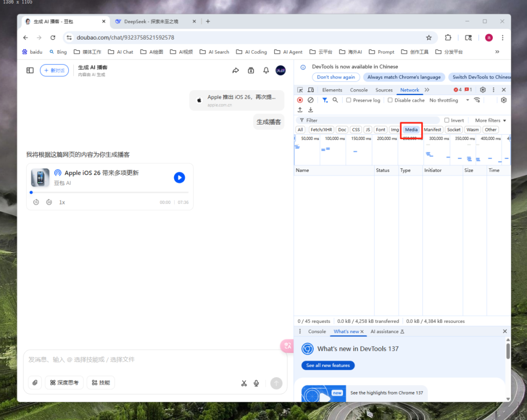Select the Fetch/XHR filter
The width and height of the screenshot is (527, 420).
point(321,130)
